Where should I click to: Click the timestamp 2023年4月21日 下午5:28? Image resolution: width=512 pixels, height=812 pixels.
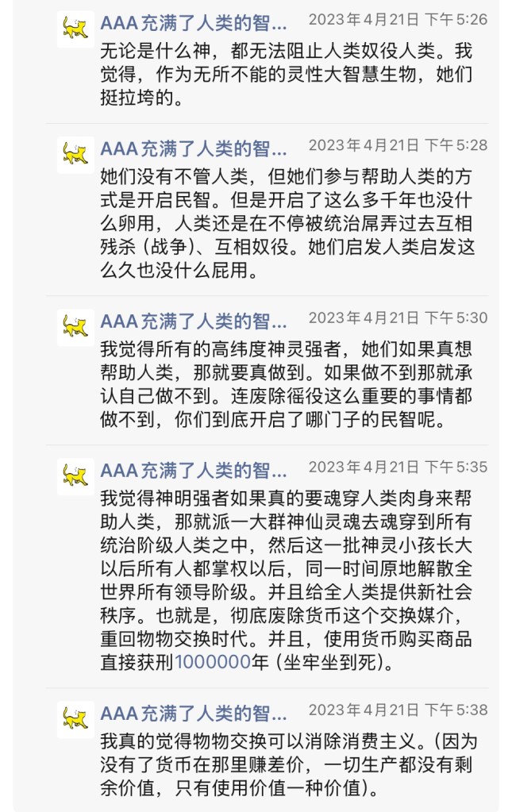click(398, 145)
